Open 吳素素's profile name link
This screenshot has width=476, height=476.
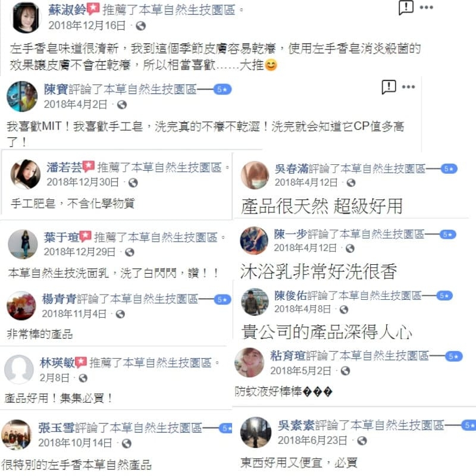(296, 425)
